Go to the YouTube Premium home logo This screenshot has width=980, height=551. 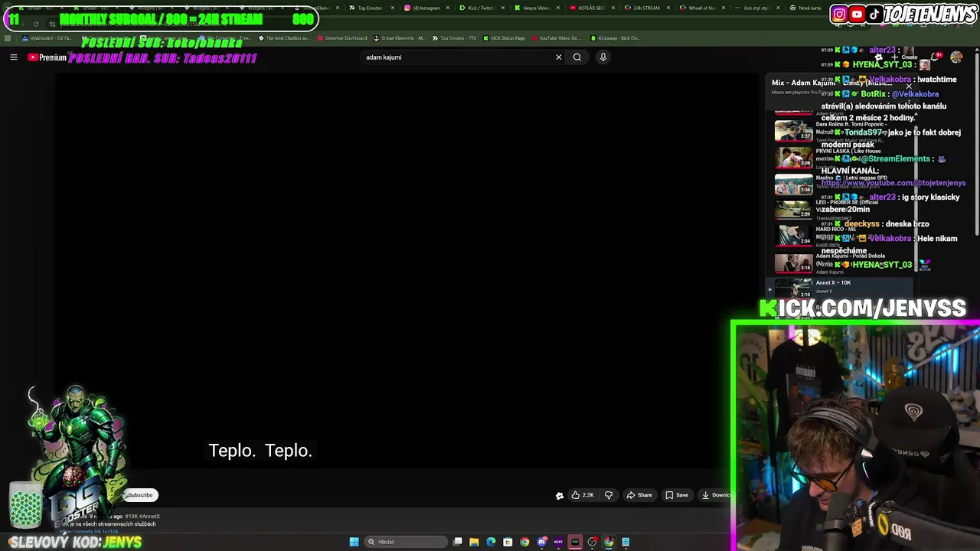pos(47,57)
